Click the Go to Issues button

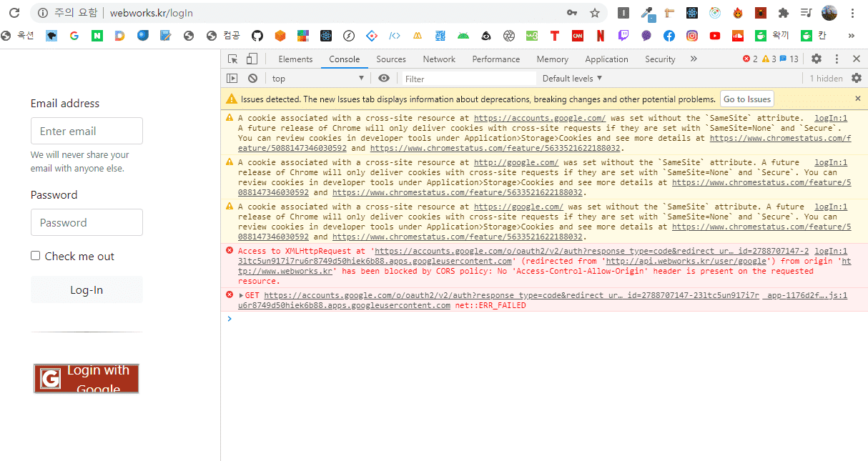tap(747, 99)
